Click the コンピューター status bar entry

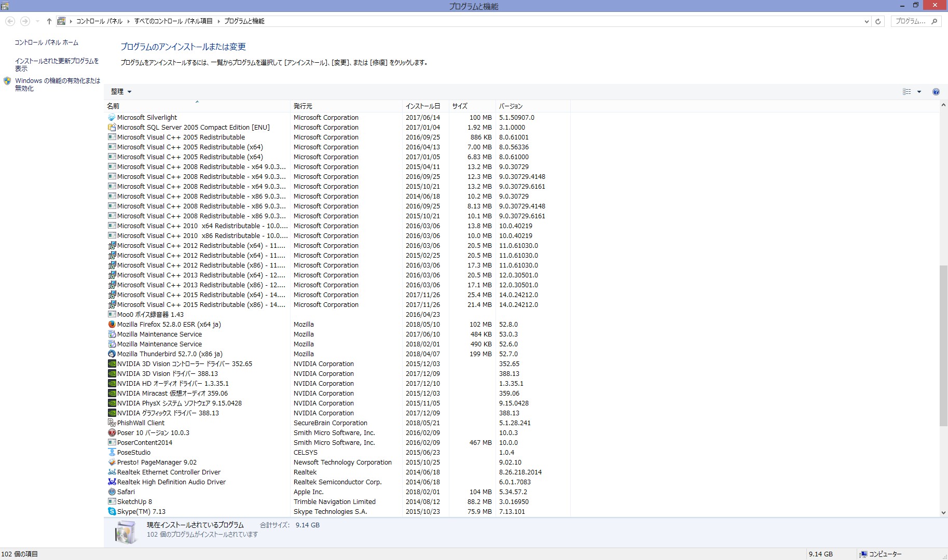point(880,554)
